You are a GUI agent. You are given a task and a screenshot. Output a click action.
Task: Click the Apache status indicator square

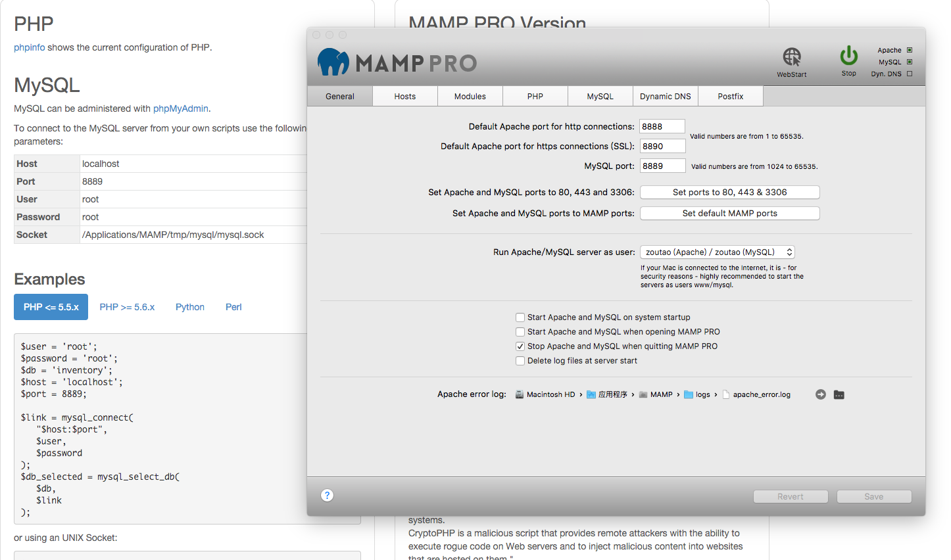point(910,50)
